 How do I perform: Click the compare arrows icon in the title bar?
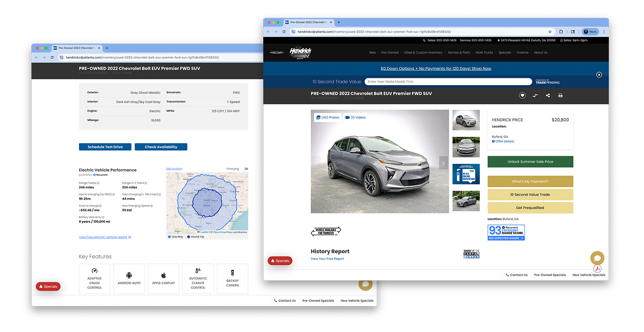click(535, 95)
